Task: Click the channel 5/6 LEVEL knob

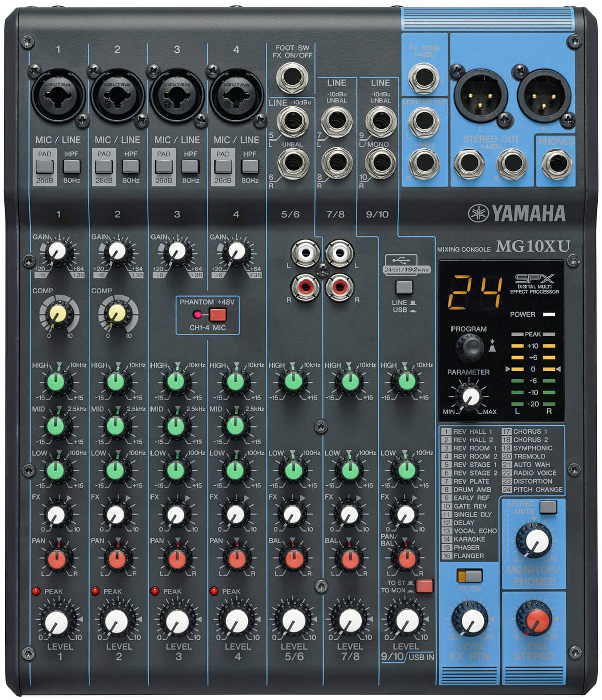Action: click(x=293, y=622)
